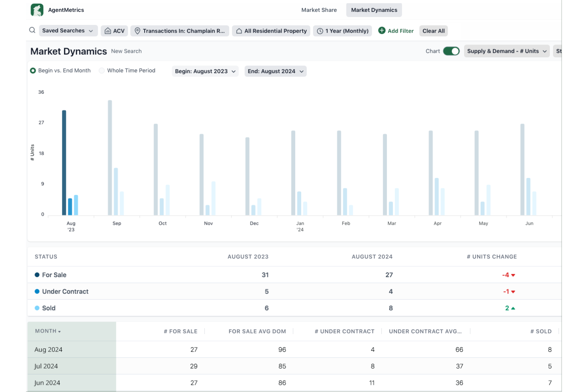The height and width of the screenshot is (392, 588).
Task: Click the Aug '23 For Sale bar
Action: click(x=64, y=163)
